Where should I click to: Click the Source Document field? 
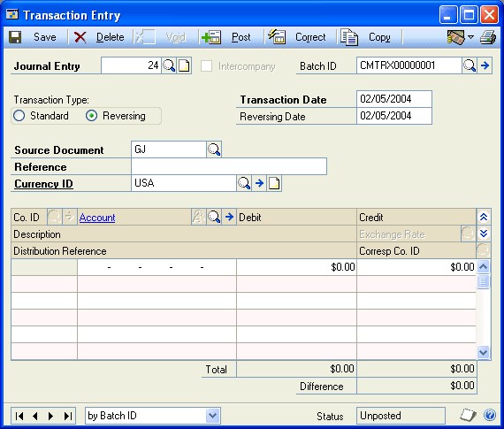(168, 149)
